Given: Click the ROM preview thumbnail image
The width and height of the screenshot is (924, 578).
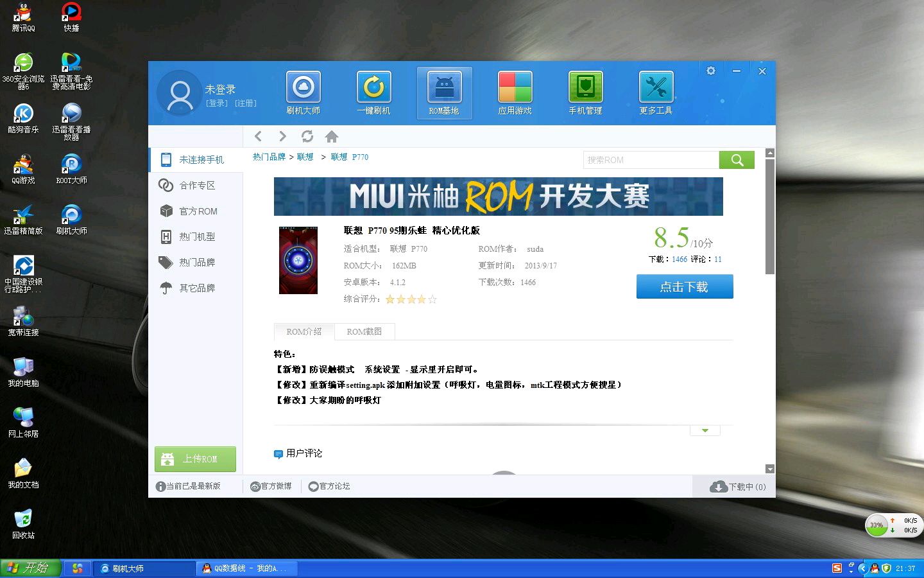Looking at the screenshot, I should 298,260.
